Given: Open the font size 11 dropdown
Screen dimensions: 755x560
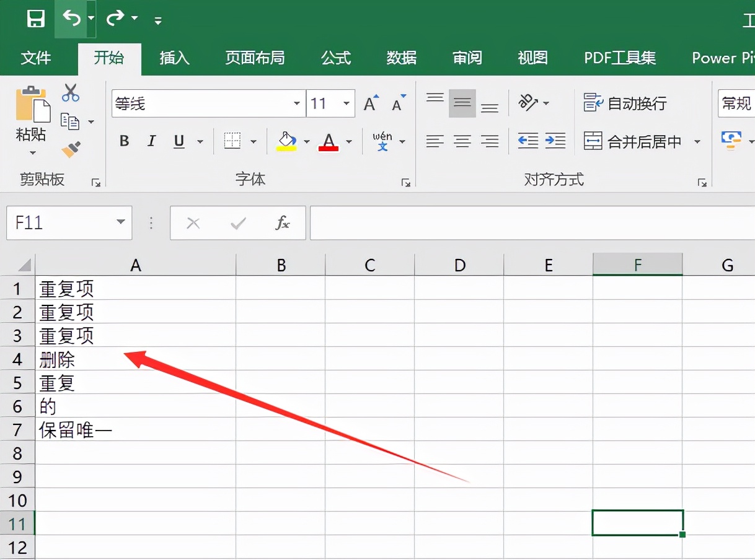Looking at the screenshot, I should 346,103.
